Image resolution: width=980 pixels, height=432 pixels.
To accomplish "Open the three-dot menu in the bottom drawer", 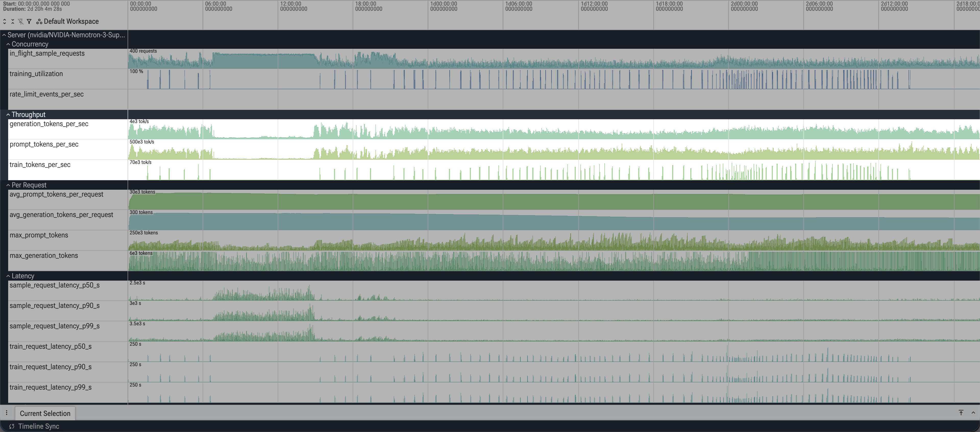I will [x=6, y=413].
